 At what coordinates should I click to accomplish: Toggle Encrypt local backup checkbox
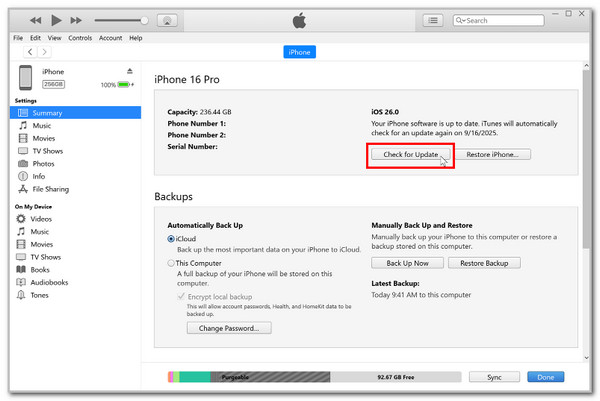[x=181, y=297]
